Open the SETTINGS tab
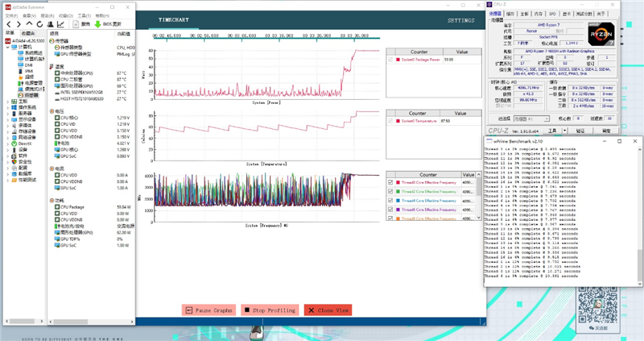644x341 pixels. 460,20
